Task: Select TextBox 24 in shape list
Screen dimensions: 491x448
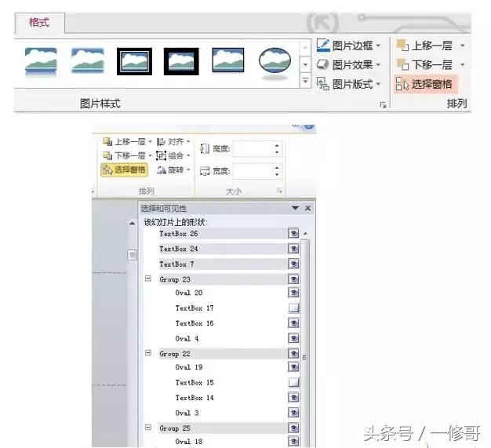Action: pos(223,249)
